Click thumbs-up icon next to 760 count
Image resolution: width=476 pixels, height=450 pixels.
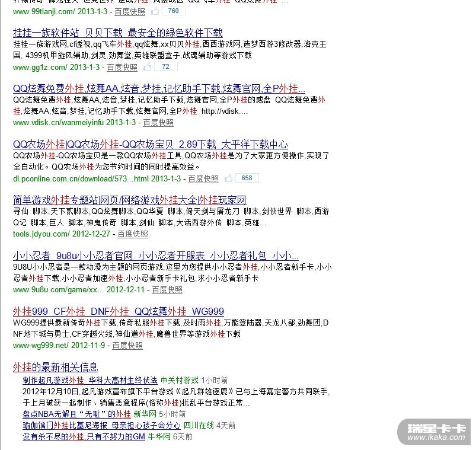tap(155, 11)
